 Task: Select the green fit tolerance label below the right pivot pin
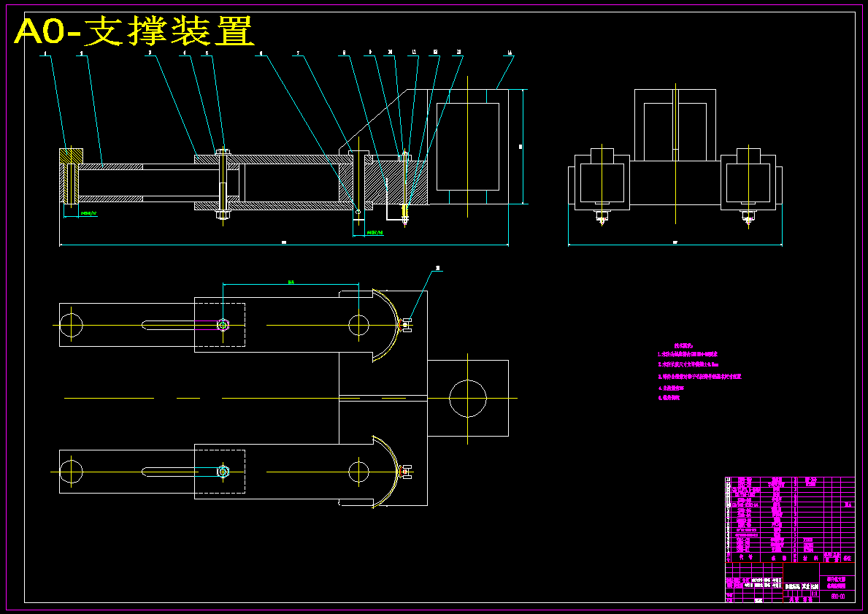[375, 233]
